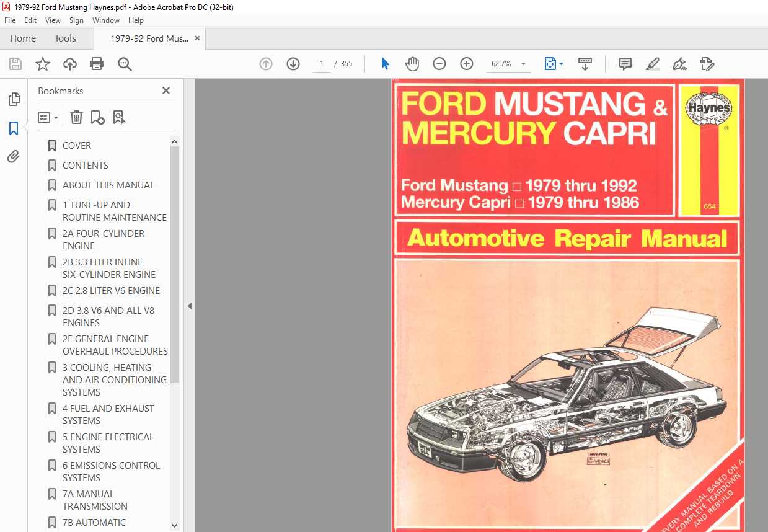
Task: Click the Find text magnifier icon
Action: [125, 64]
